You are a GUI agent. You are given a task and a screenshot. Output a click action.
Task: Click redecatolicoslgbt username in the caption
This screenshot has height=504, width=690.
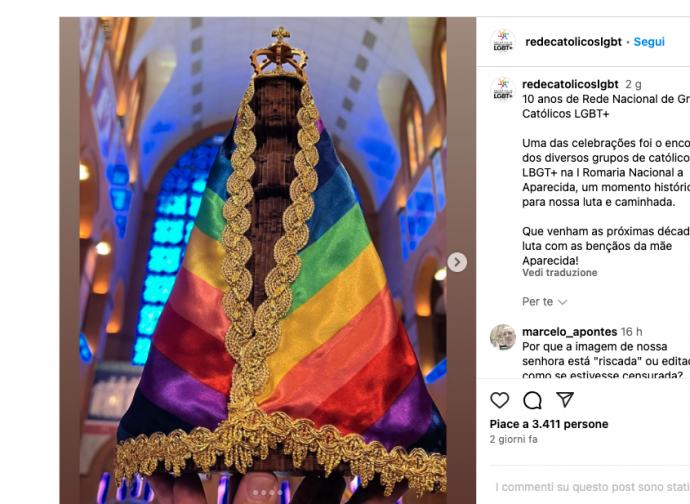570,84
